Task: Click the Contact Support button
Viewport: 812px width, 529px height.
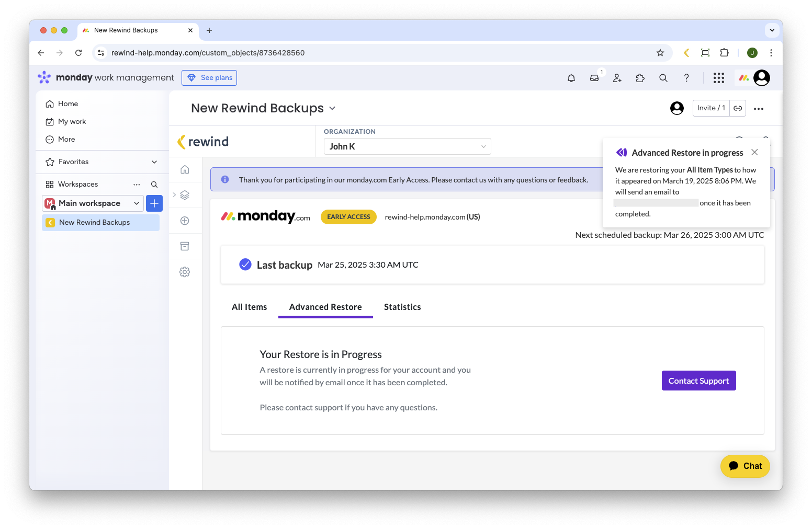Action: [x=699, y=381]
